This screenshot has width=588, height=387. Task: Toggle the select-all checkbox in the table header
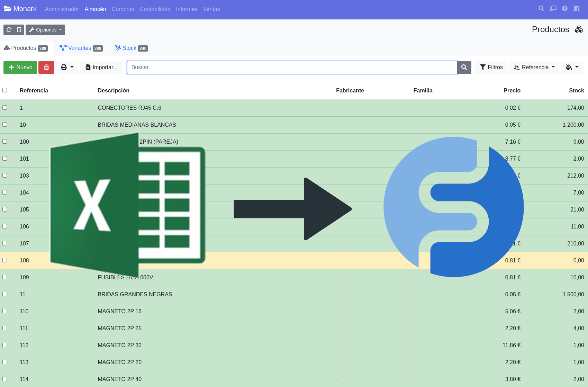click(x=5, y=90)
